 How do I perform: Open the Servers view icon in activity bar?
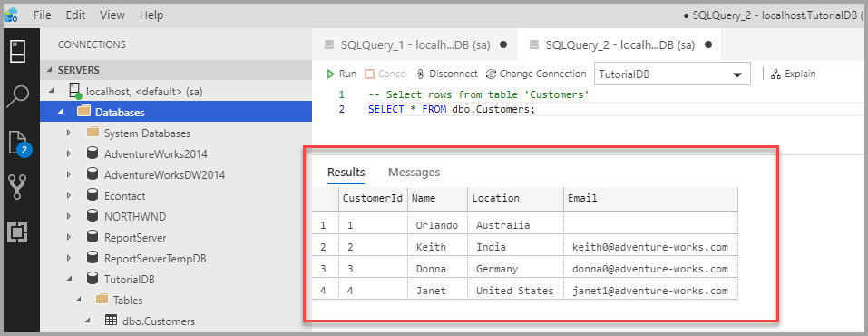(19, 51)
